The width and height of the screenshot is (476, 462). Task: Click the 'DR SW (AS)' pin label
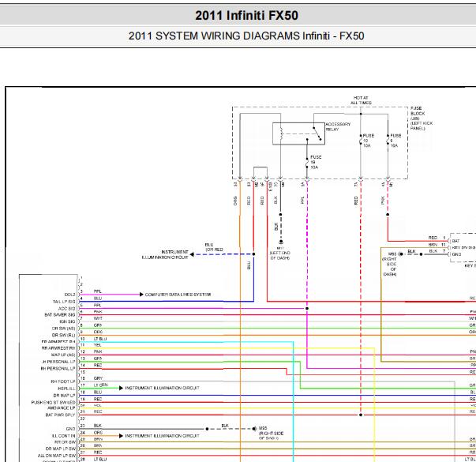(x=64, y=329)
